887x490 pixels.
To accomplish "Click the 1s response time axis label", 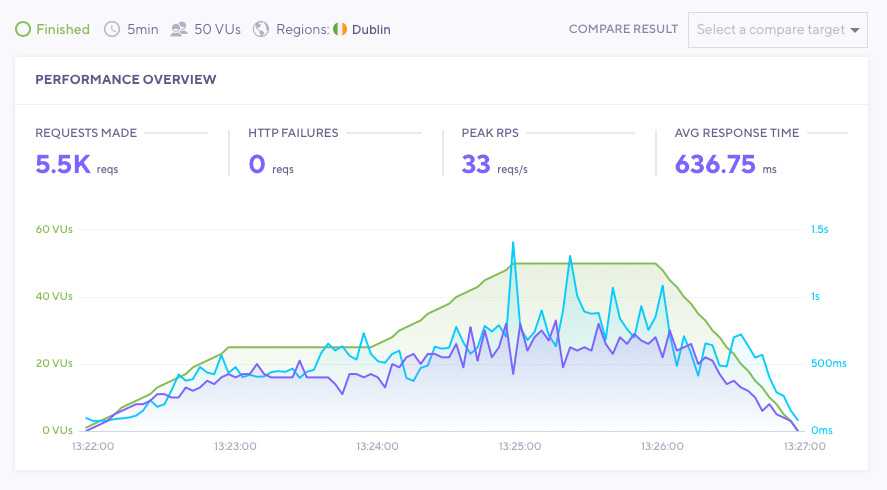I will pos(815,296).
